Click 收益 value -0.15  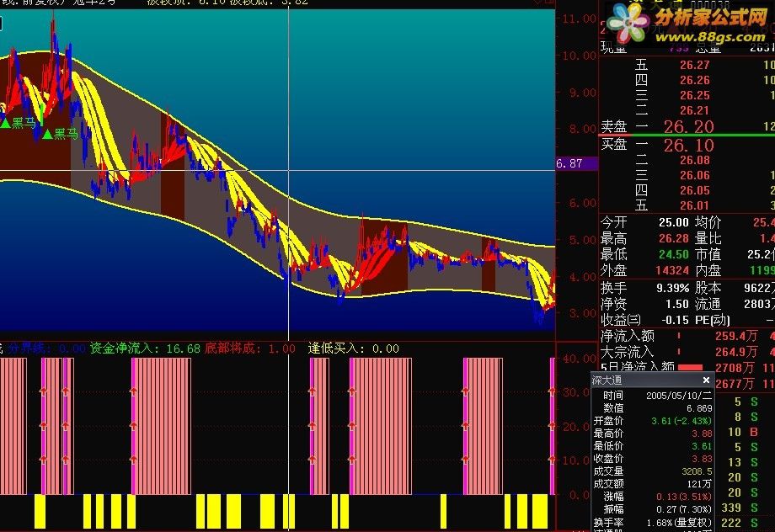point(675,320)
